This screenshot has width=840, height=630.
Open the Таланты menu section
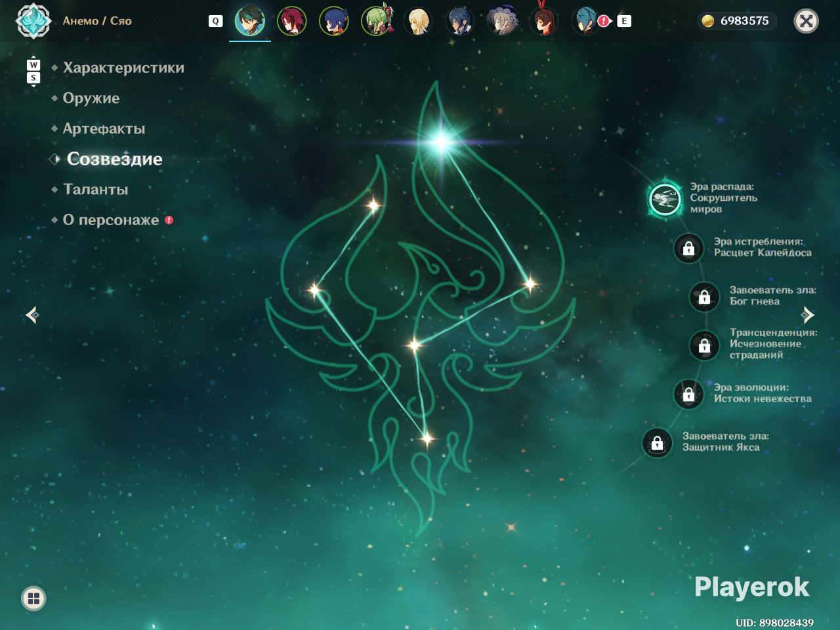click(x=96, y=190)
